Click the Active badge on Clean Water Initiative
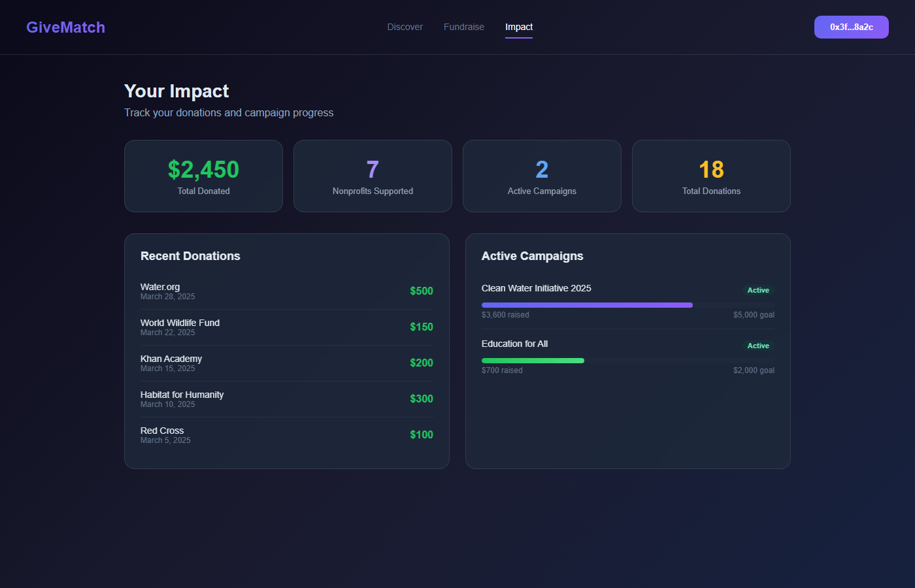915x588 pixels. [758, 289]
